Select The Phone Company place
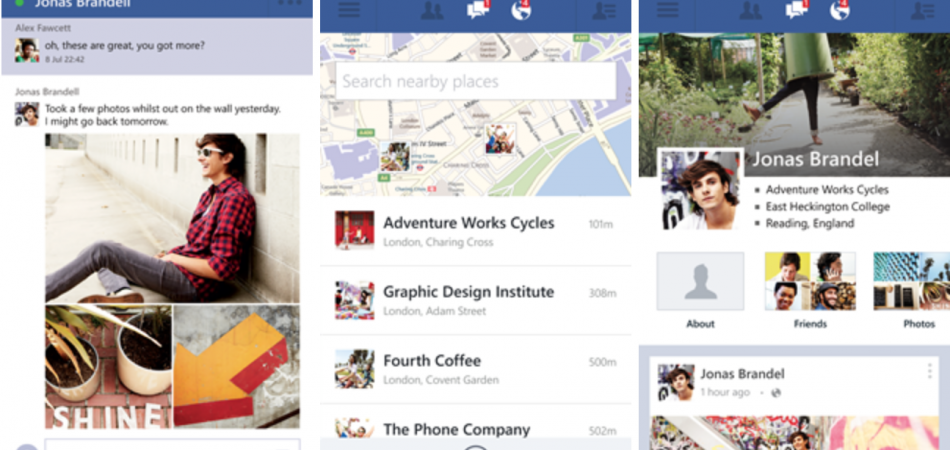 click(x=476, y=427)
